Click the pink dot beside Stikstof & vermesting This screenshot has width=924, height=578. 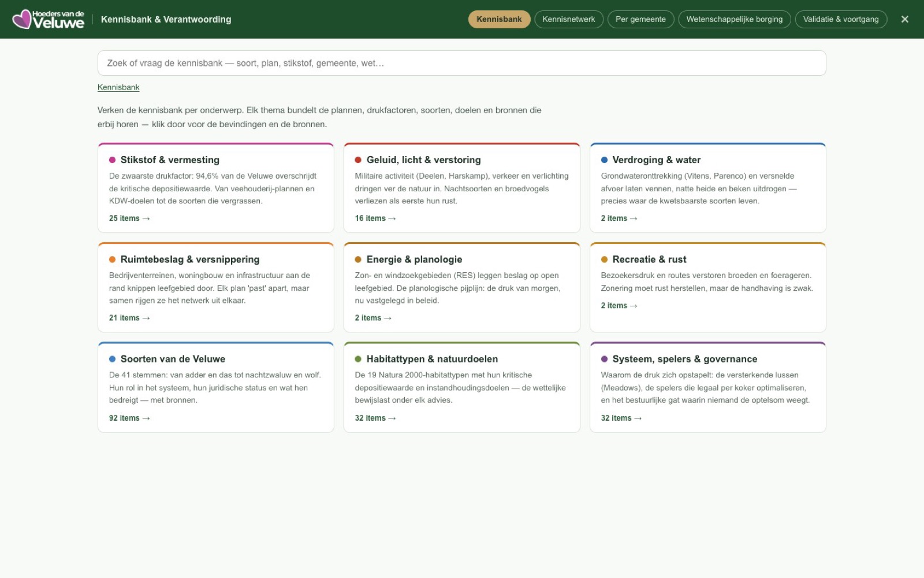(x=113, y=160)
